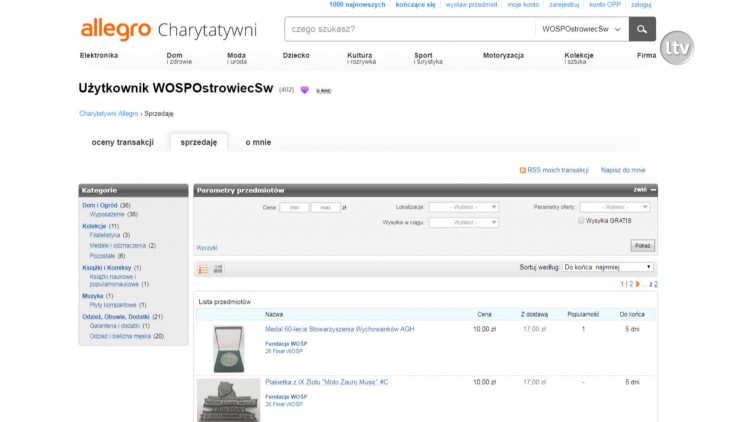This screenshot has height=422, width=750.
Task: Open the Elektronika category menu
Action: tap(99, 56)
